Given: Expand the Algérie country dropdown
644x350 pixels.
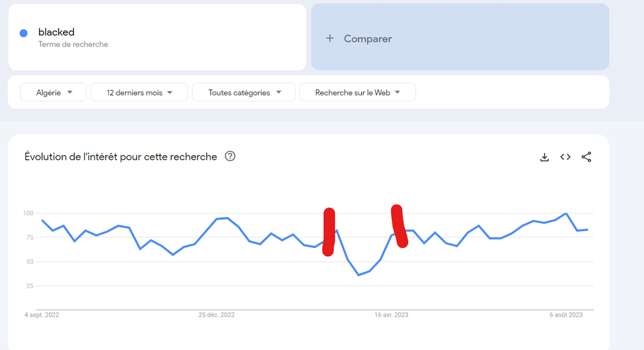Looking at the screenshot, I should point(54,93).
